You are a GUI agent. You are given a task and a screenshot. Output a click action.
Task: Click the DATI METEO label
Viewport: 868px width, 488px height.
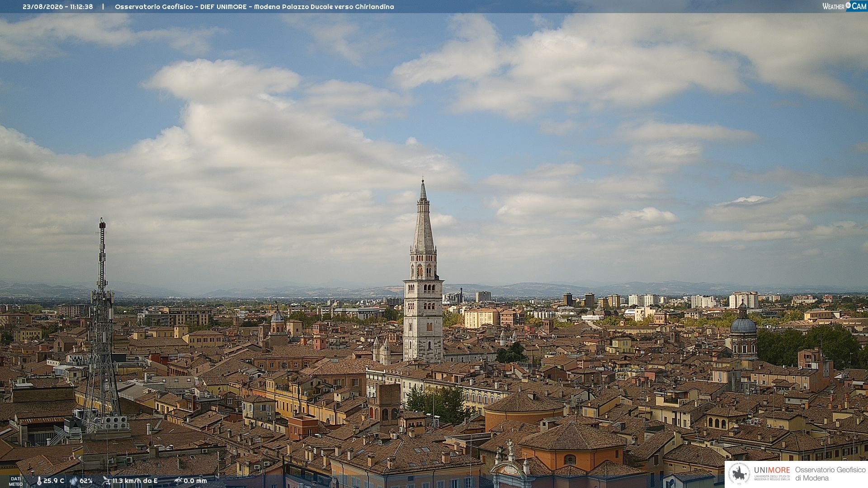16,481
